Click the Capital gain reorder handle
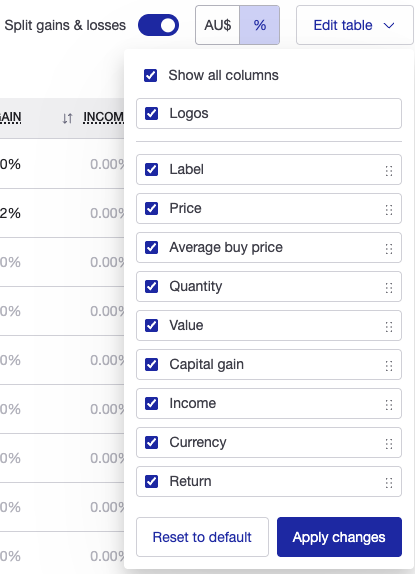 (x=389, y=366)
